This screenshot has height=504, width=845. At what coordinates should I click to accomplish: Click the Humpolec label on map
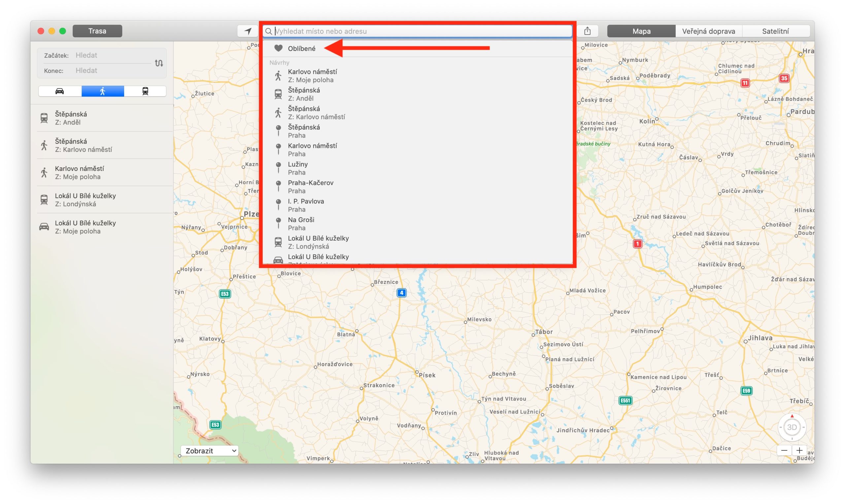coord(707,287)
